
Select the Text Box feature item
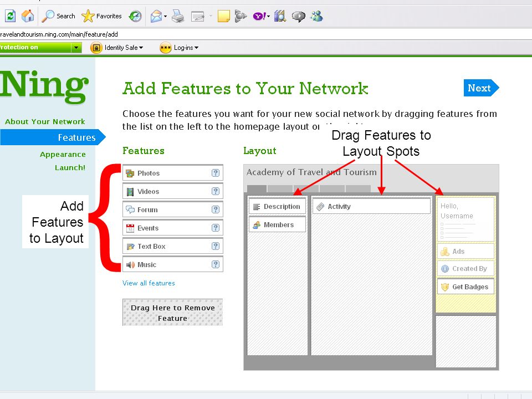(x=173, y=246)
